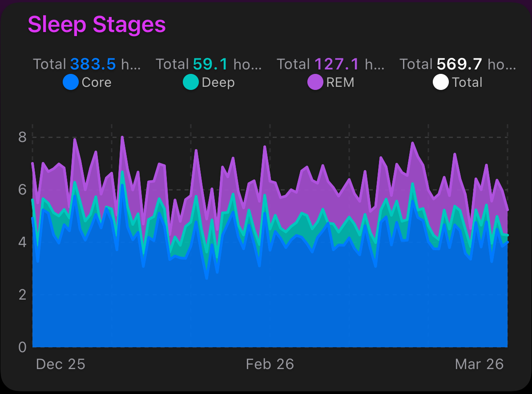Expand the truncated hours label beside 127.1
The height and width of the screenshot is (394, 532).
point(374,64)
